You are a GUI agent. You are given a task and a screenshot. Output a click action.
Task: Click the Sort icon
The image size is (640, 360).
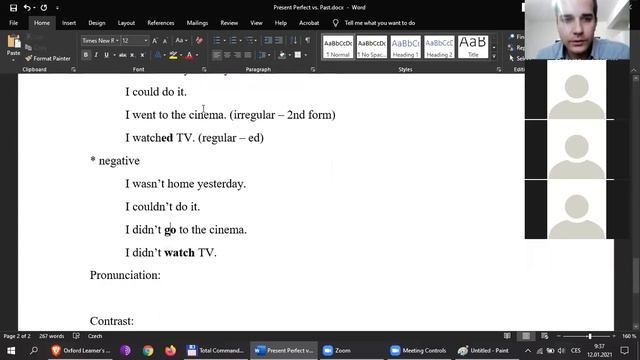[293, 40]
